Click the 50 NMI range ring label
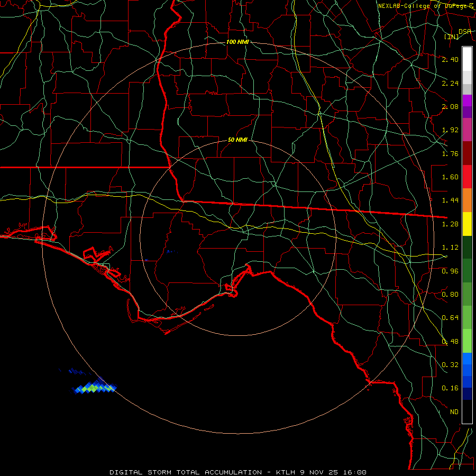Image resolution: width=476 pixels, height=476 pixels. [237, 140]
